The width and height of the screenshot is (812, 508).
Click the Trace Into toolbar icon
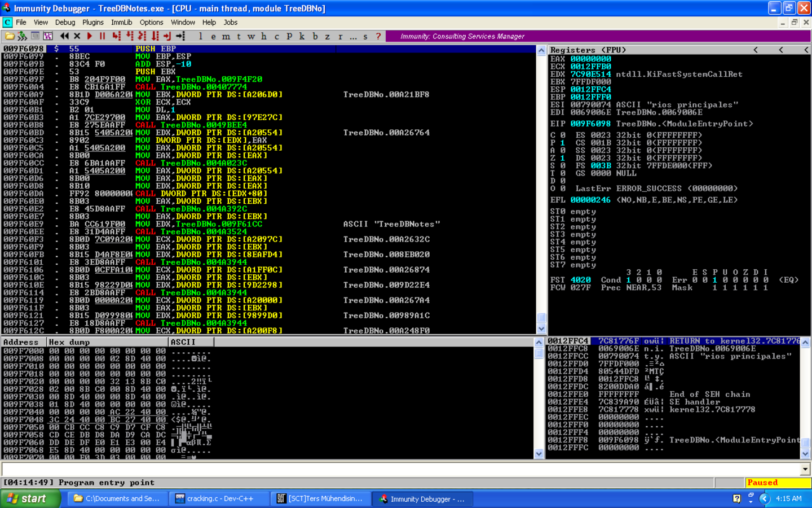point(142,36)
